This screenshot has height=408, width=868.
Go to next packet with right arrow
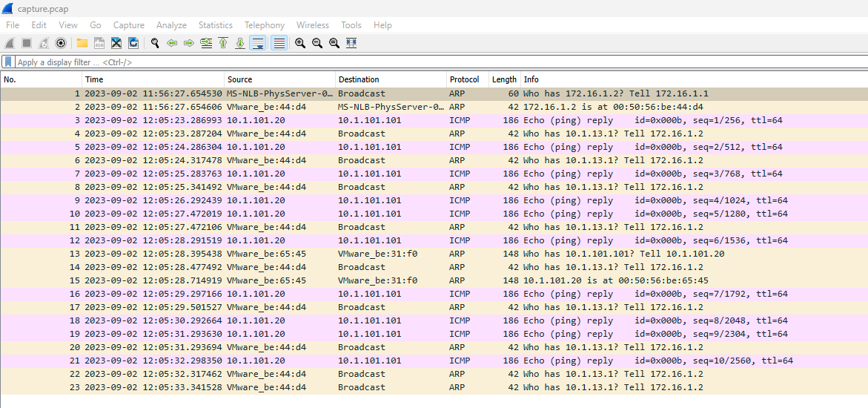point(189,43)
